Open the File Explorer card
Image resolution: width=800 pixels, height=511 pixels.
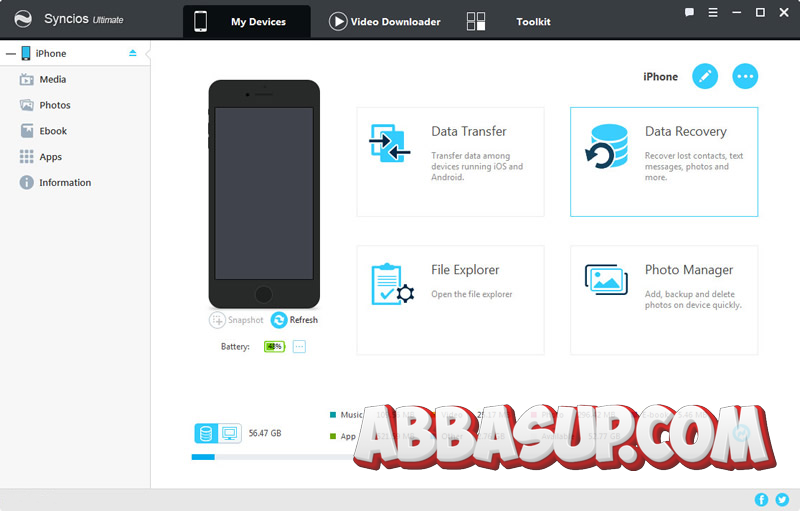click(x=451, y=300)
